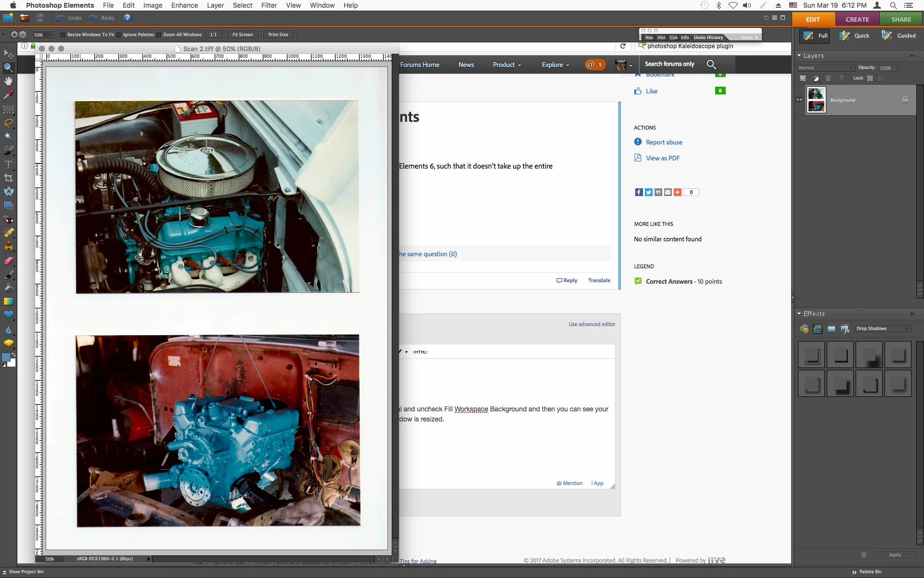The image size is (924, 578).
Task: Activate the Crop tool
Action: (x=8, y=178)
